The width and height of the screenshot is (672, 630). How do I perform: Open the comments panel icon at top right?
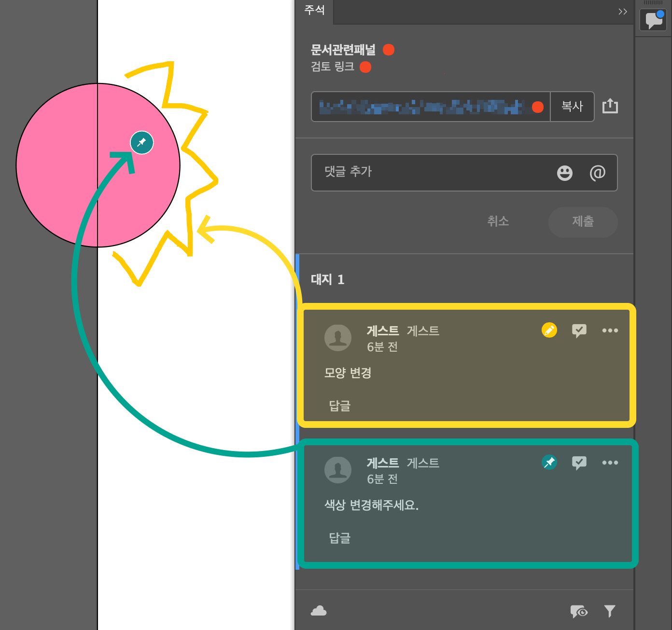point(653,19)
